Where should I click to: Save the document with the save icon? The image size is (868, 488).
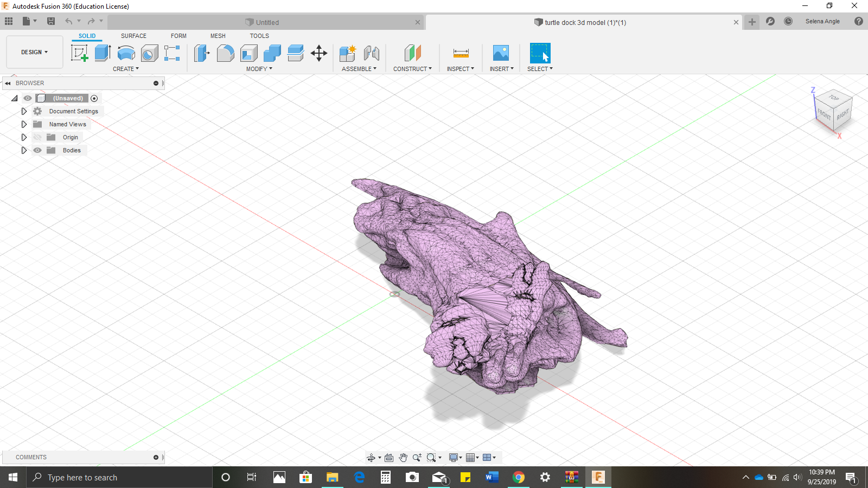(x=51, y=21)
